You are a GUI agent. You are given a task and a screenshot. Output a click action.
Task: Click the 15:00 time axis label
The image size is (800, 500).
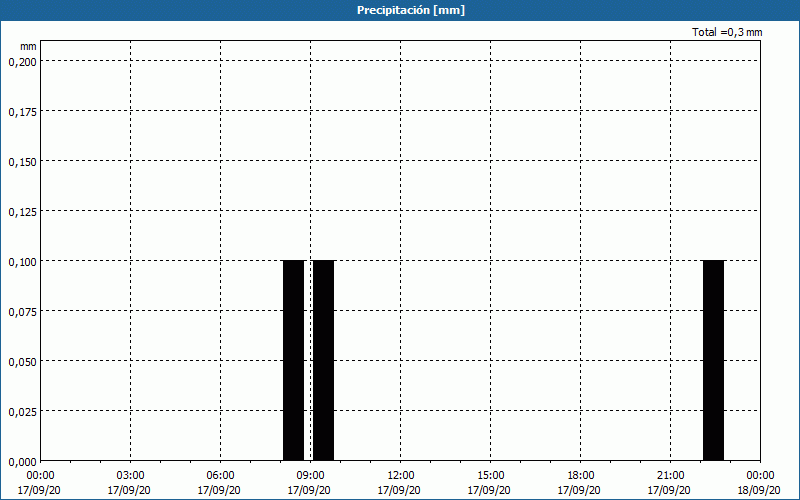tap(490, 476)
